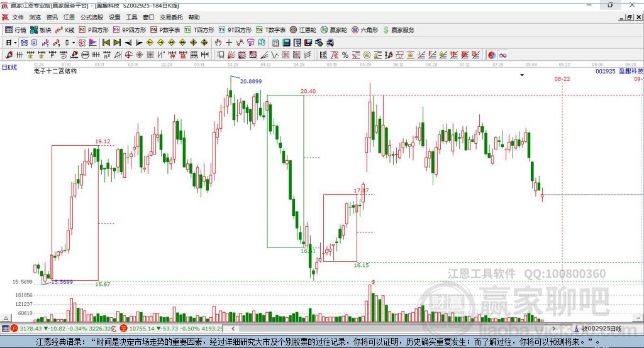644x348 pixels.
Task: Select the hand pan tool
Action: click(x=218, y=43)
